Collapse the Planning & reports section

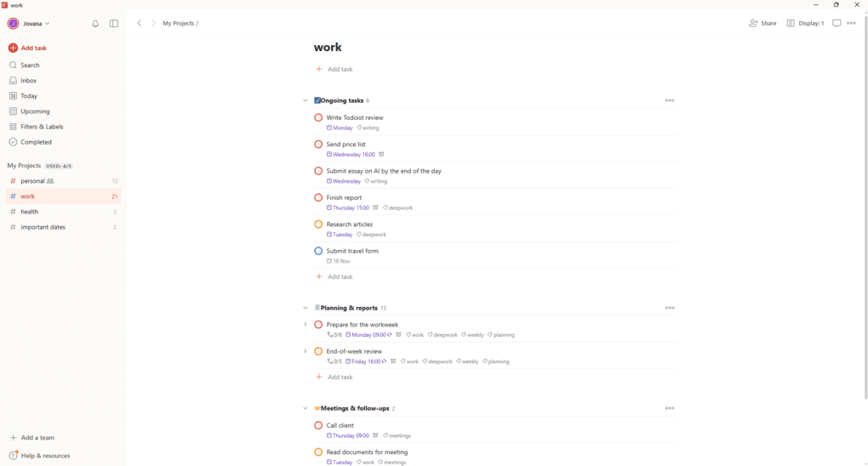(x=305, y=309)
